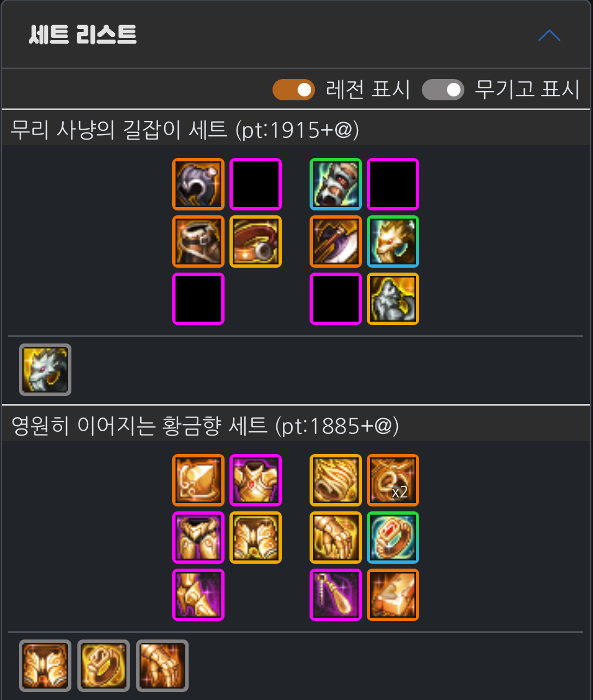Image resolution: width=593 pixels, height=700 pixels.
Task: Click the ring icon marked x2
Action: (x=393, y=480)
